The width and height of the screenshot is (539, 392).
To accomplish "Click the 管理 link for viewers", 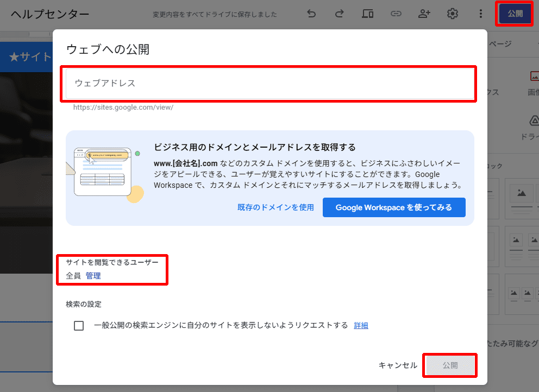I will click(93, 276).
